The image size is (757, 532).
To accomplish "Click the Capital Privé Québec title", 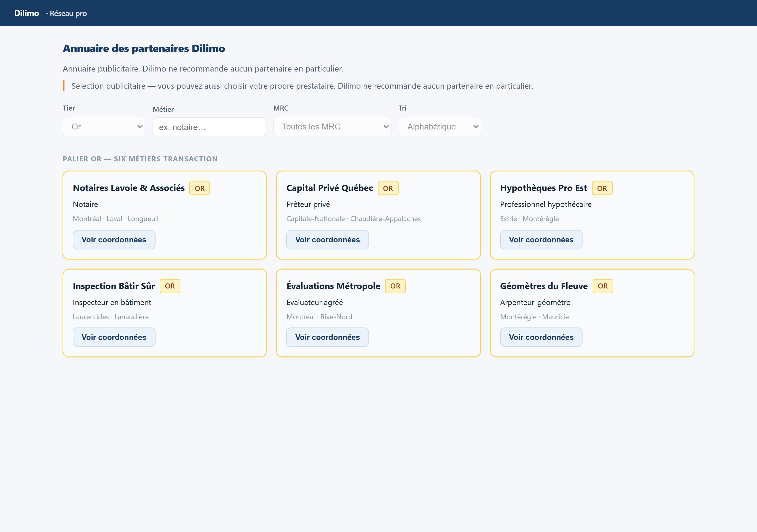I will pyautogui.click(x=330, y=188).
